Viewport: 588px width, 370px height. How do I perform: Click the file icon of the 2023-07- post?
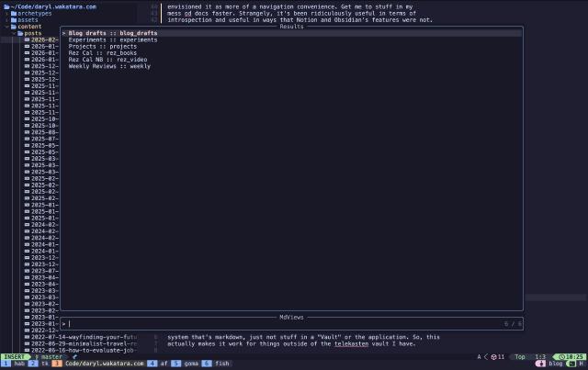tap(27, 271)
